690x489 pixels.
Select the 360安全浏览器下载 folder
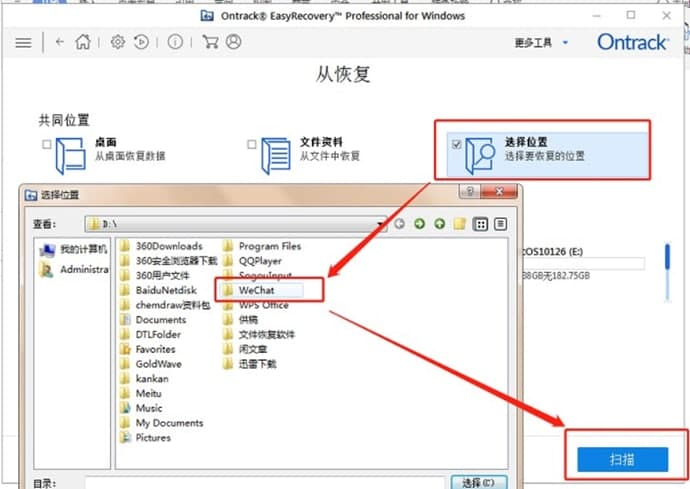coord(169,261)
